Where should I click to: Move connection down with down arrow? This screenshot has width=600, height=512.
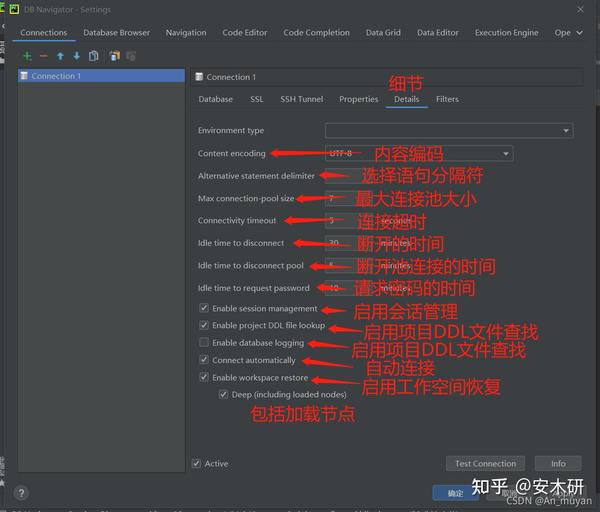click(77, 56)
